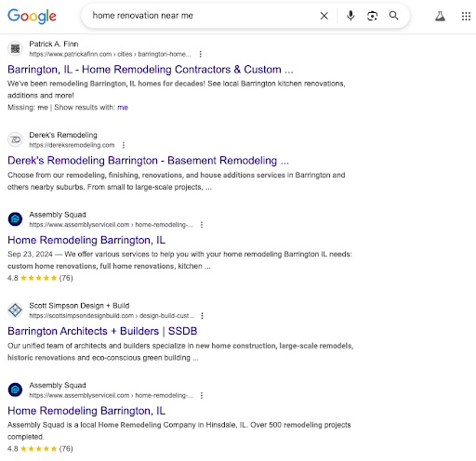
Task: Open more options for Assembly Squad result dated Sep 23, 2024
Action: coord(202,225)
